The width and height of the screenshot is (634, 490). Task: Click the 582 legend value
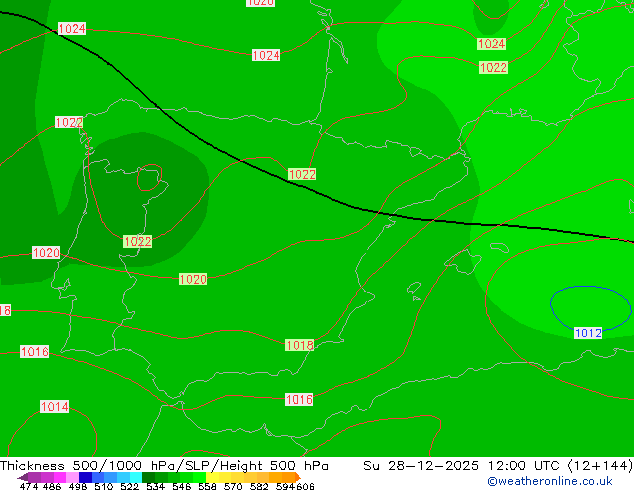[259, 486]
